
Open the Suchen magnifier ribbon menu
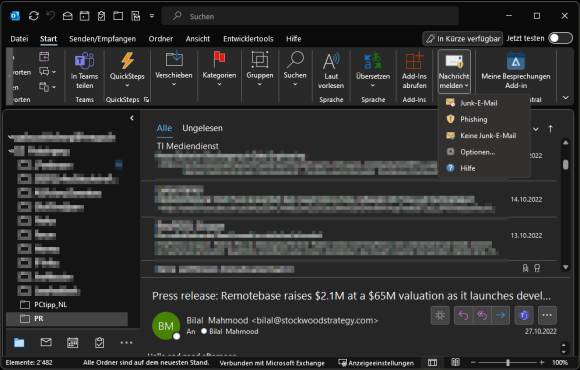click(x=295, y=70)
